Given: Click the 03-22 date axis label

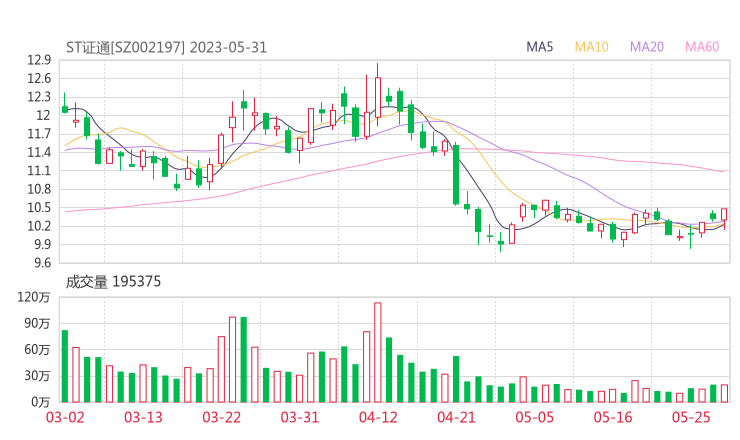Looking at the screenshot, I should point(222,417).
